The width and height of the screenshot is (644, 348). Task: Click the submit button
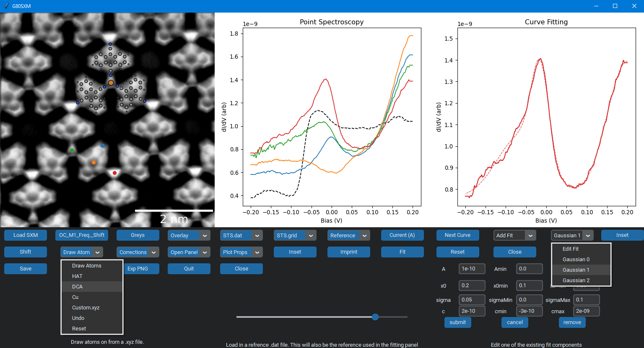click(x=458, y=322)
